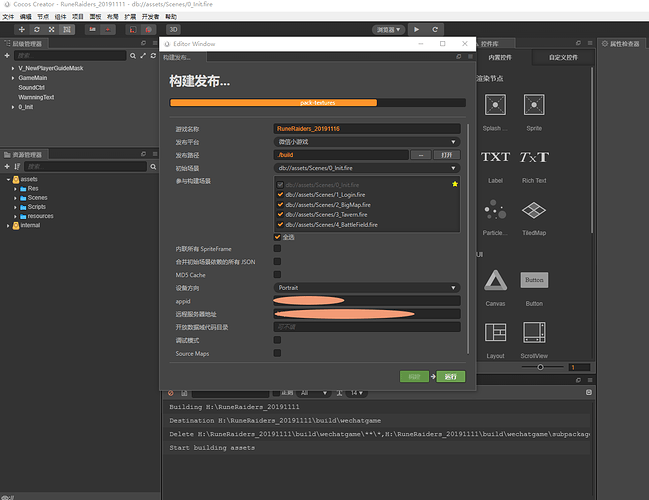Image resolution: width=649 pixels, height=500 pixels.
Task: Click the hierarchy collapse-all arrows icon
Action: pyautogui.click(x=143, y=55)
